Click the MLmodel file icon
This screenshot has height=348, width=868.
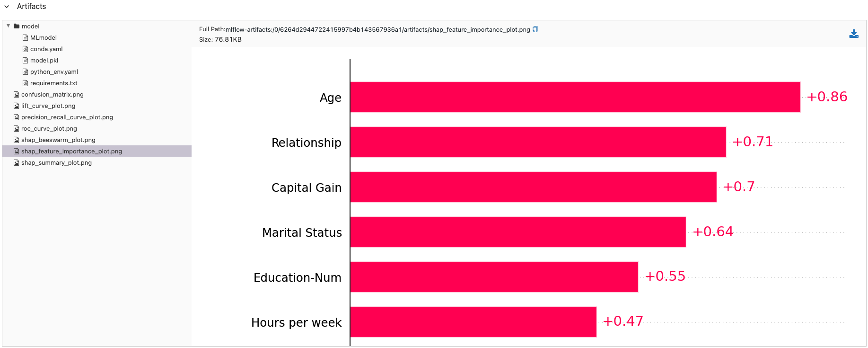coord(26,37)
